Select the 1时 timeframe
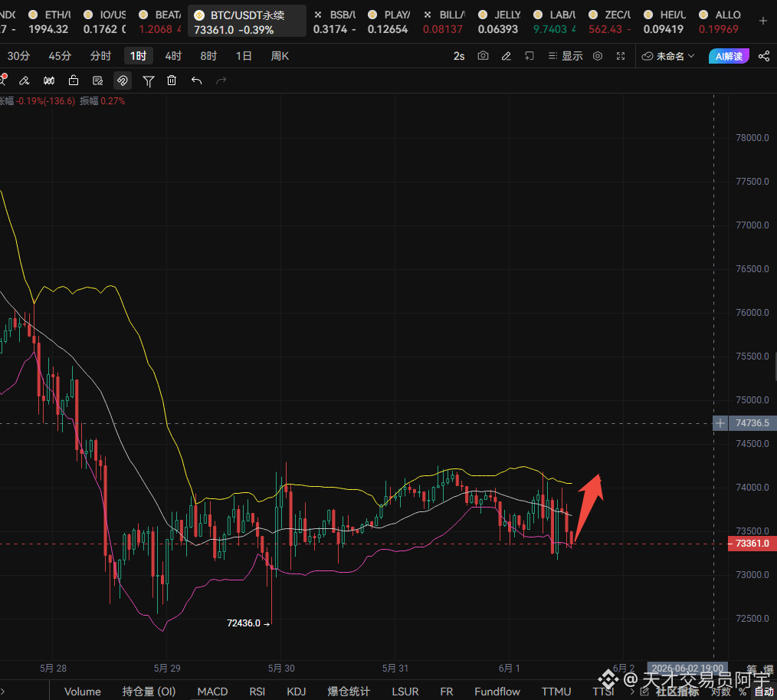This screenshot has height=700, width=777. [138, 56]
